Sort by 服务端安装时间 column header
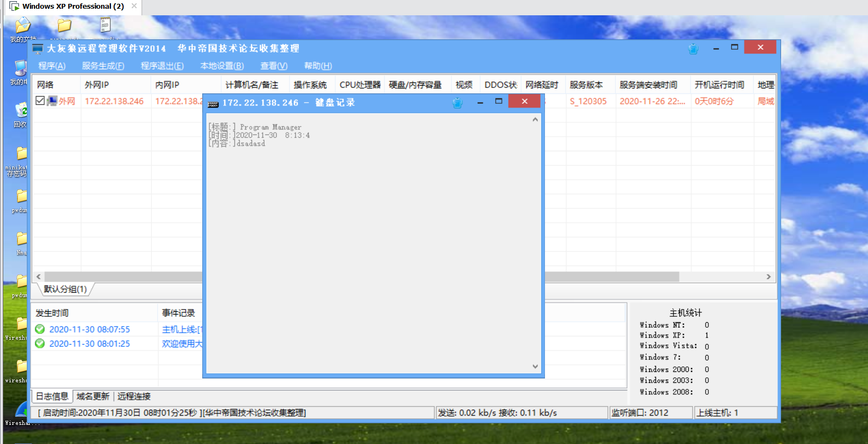 point(653,85)
